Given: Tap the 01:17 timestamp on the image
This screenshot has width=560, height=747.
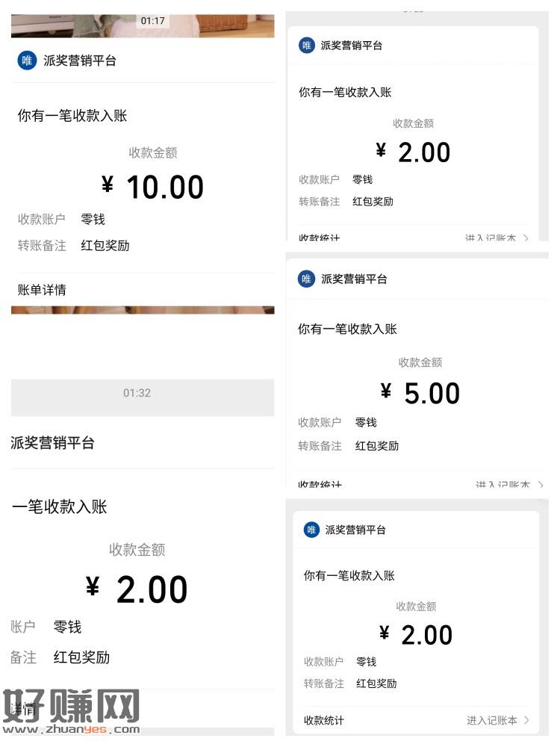Looking at the screenshot, I should pos(152,21).
